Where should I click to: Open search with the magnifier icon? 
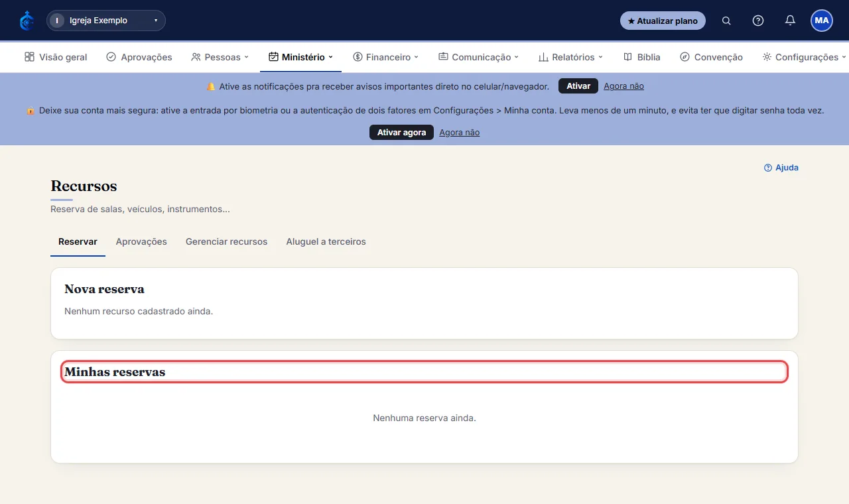(x=726, y=21)
